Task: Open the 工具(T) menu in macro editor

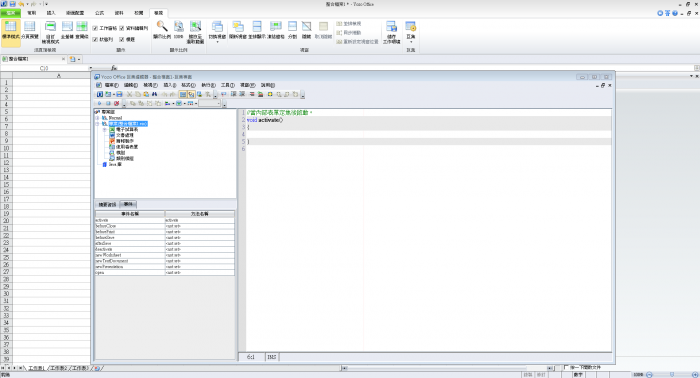Action: point(227,85)
